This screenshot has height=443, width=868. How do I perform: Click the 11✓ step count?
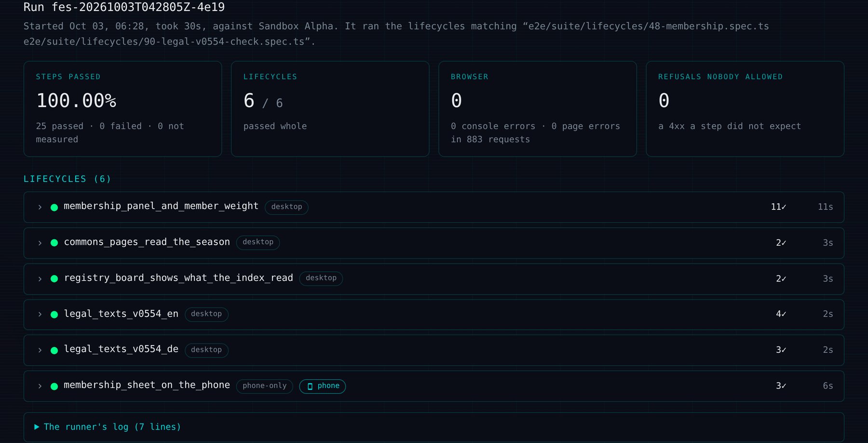tap(778, 207)
